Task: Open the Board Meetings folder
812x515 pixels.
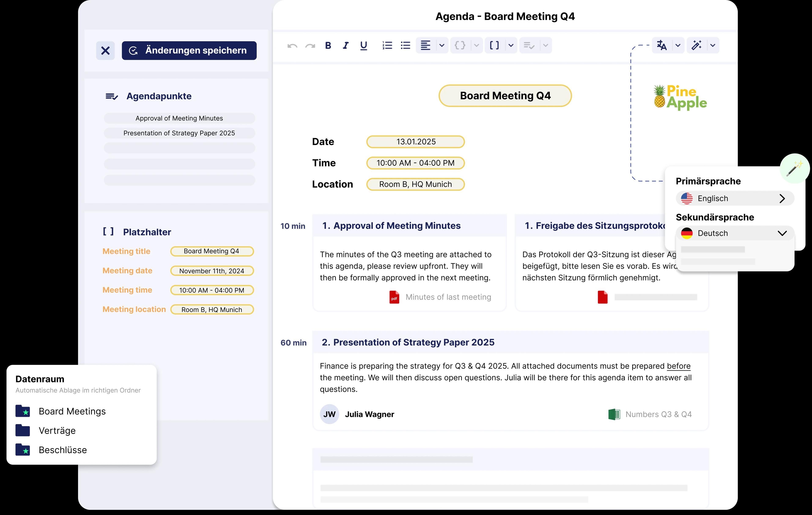Action: click(x=72, y=411)
